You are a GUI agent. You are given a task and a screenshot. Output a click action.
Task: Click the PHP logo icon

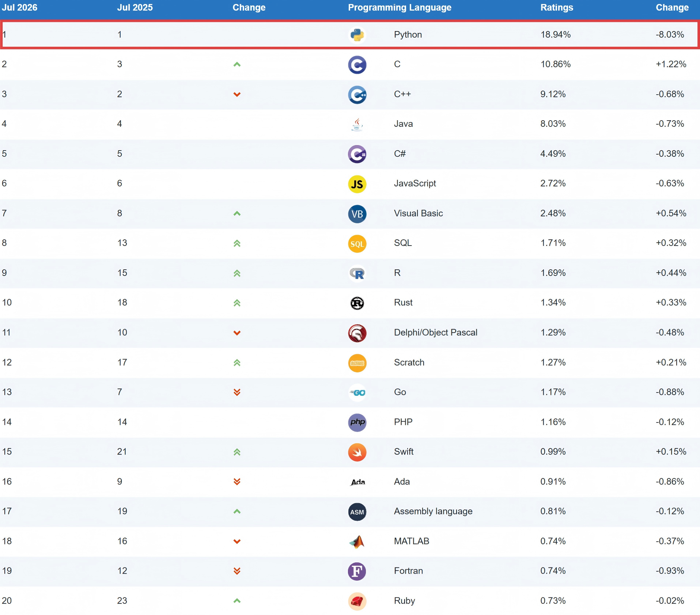point(357,422)
